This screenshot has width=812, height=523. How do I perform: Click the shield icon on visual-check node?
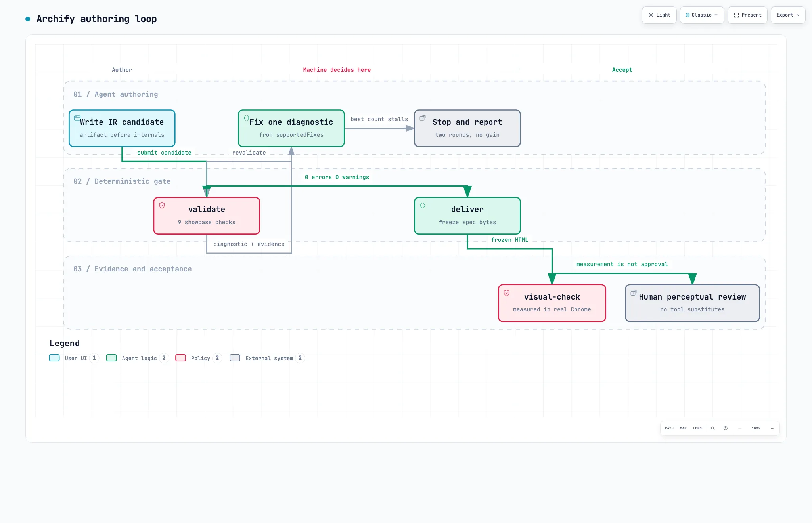(507, 293)
